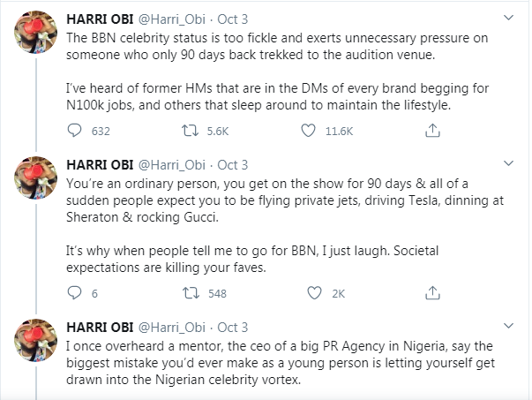Like the tweet with 11.6K likes
Viewport: 532px width, 400px height.
(309, 131)
